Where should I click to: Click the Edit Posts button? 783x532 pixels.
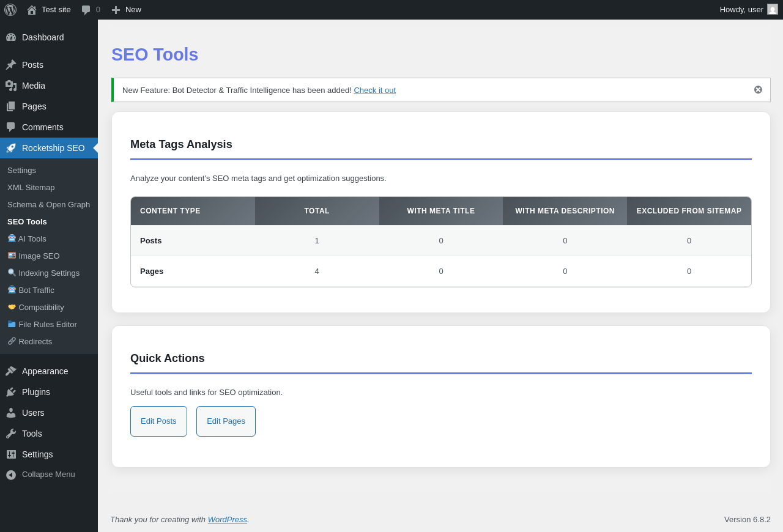[x=158, y=421]
